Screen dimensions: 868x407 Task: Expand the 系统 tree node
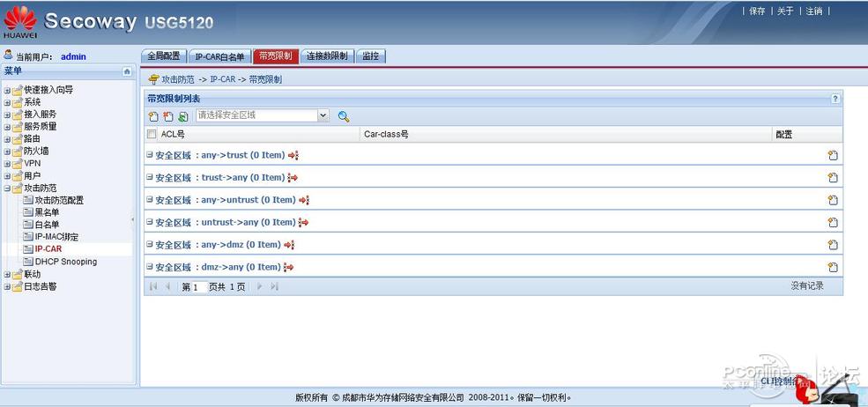7,102
